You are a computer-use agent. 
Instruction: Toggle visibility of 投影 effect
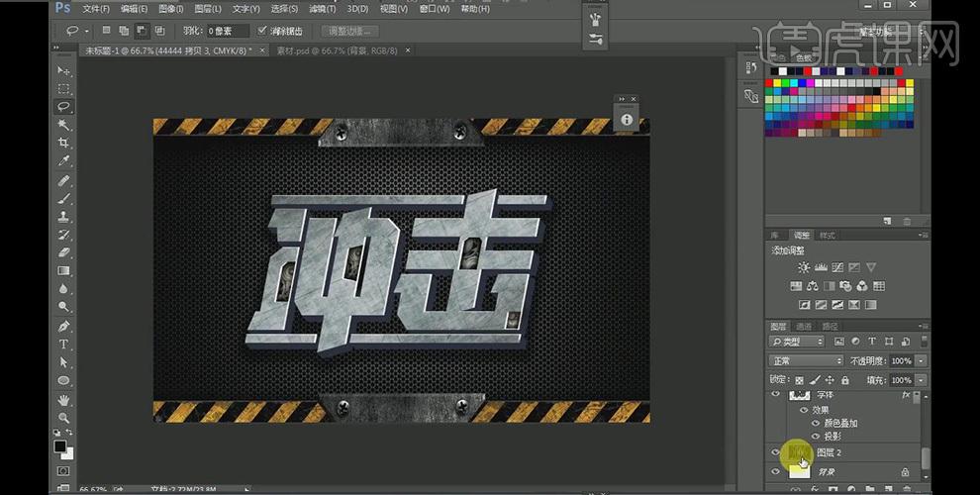point(816,437)
